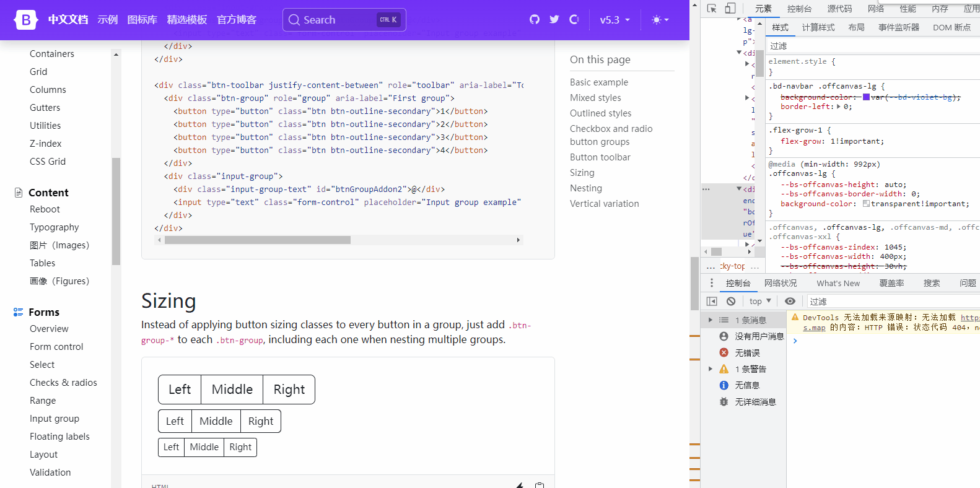Switch to the 元素 tab in DevTools

[x=763, y=9]
